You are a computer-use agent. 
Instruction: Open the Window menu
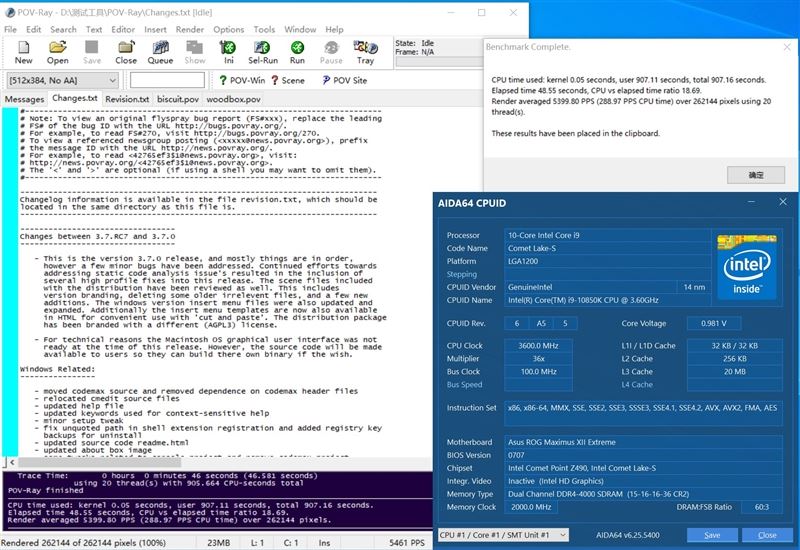(x=300, y=30)
